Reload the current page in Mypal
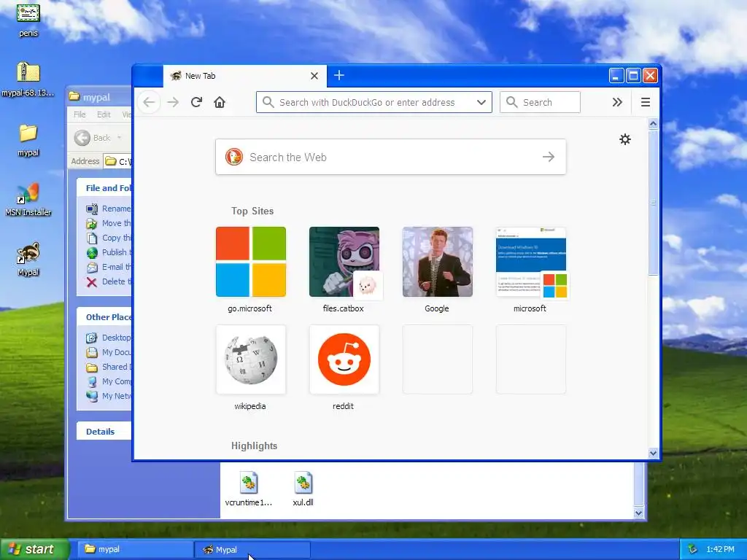Viewport: 747px width, 560px height. (196, 102)
